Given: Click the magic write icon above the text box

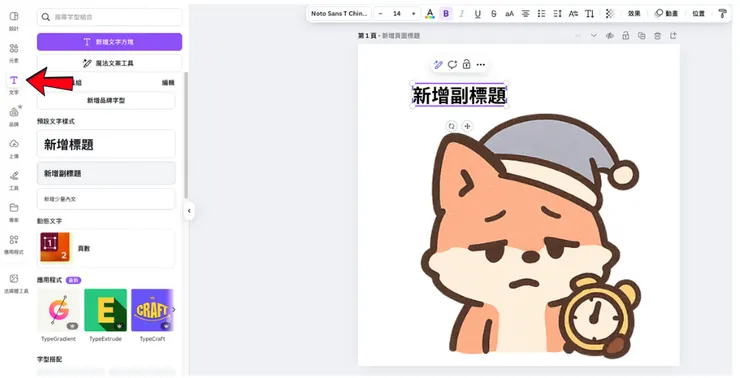Looking at the screenshot, I should [x=438, y=65].
